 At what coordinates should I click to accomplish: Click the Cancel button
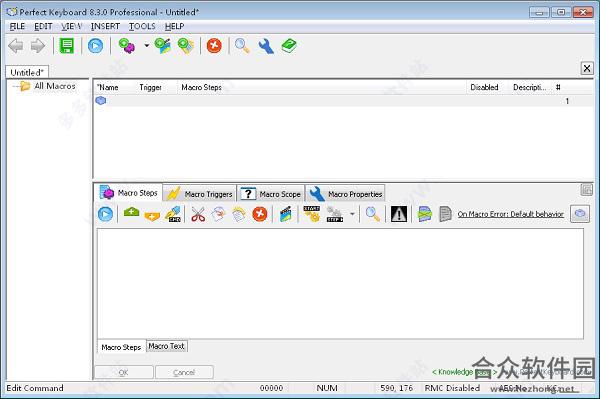pyautogui.click(x=184, y=372)
